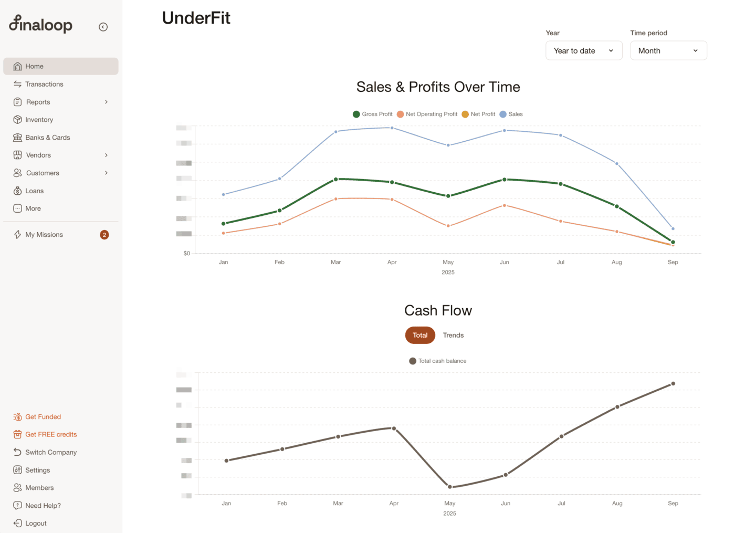Open the Month time period dropdown

668,50
